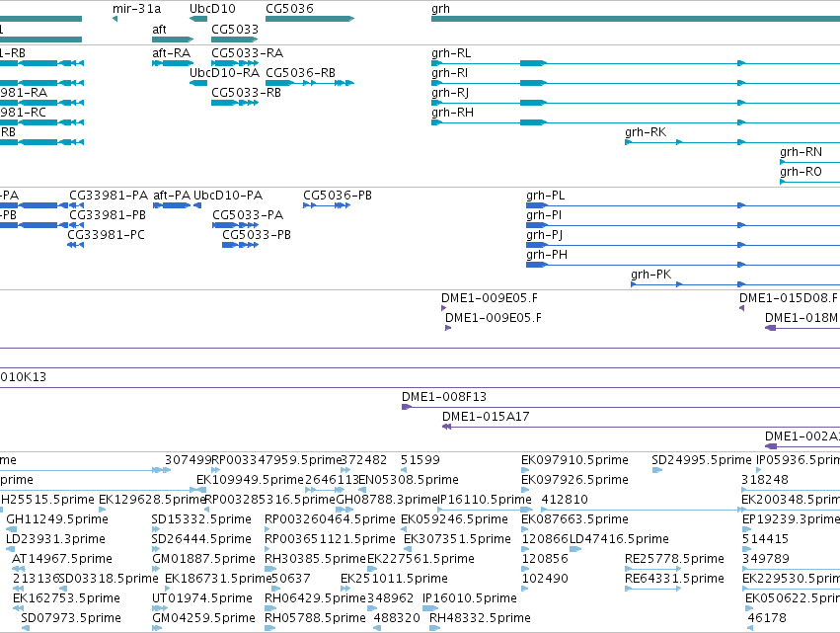Click the grh-PJ protein label

(x=544, y=235)
